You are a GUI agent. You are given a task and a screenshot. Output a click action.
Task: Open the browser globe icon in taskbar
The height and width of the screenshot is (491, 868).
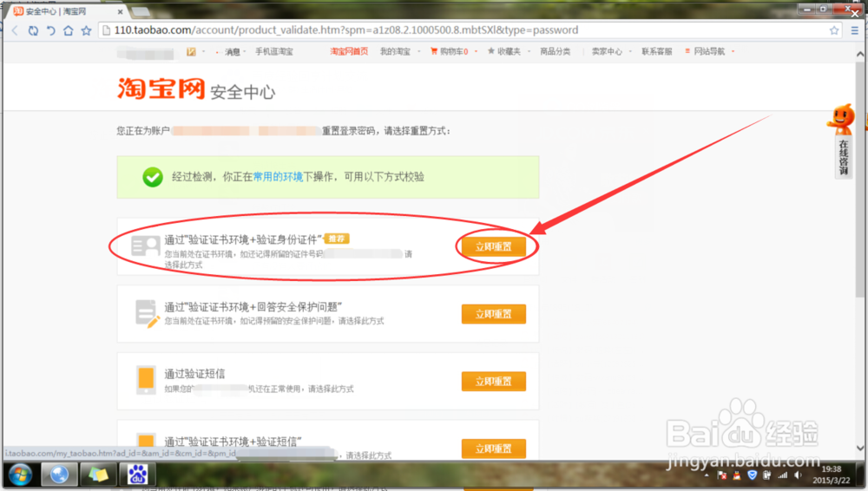click(x=59, y=475)
